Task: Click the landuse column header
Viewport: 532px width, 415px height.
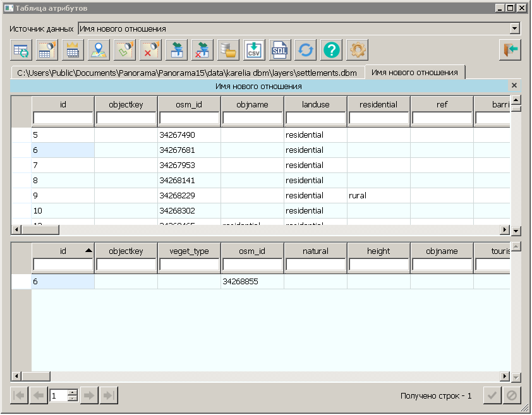Action: point(315,104)
